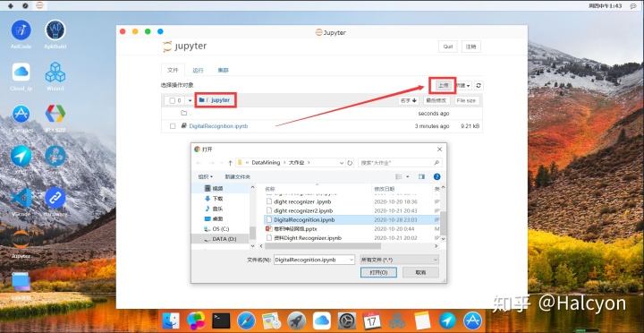Click Cancel button in file dialog
Image resolution: width=644 pixels, height=333 pixels.
421,272
